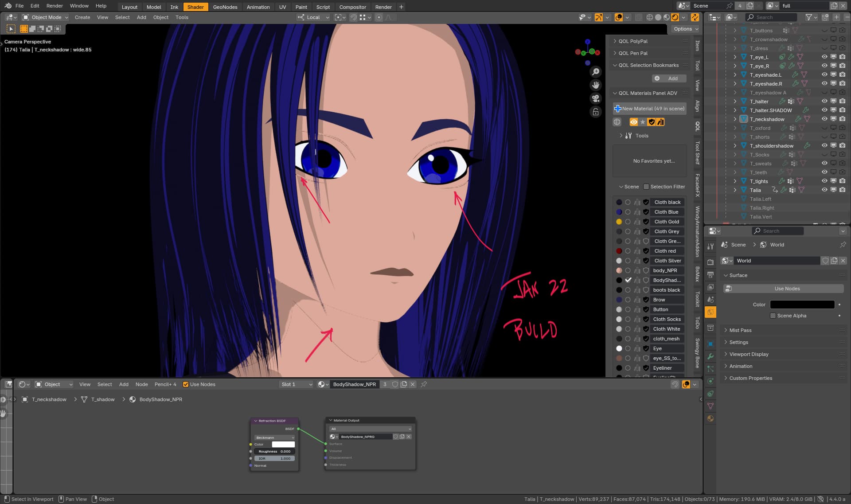The height and width of the screenshot is (504, 851).
Task: Toggle viewport overlays icon
Action: pyautogui.click(x=619, y=17)
